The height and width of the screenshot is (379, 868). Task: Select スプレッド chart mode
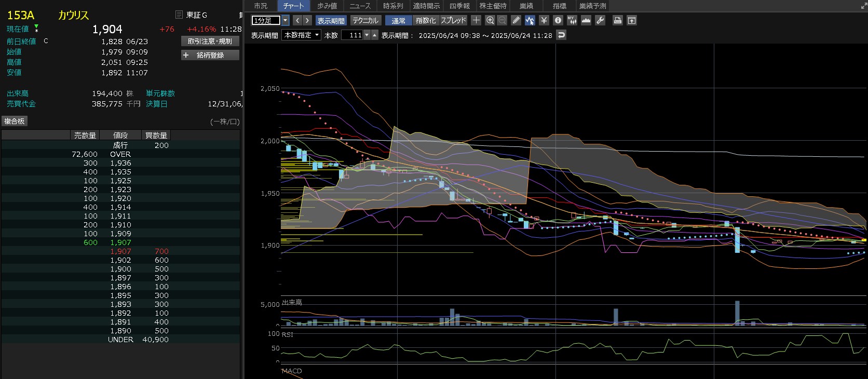click(454, 20)
